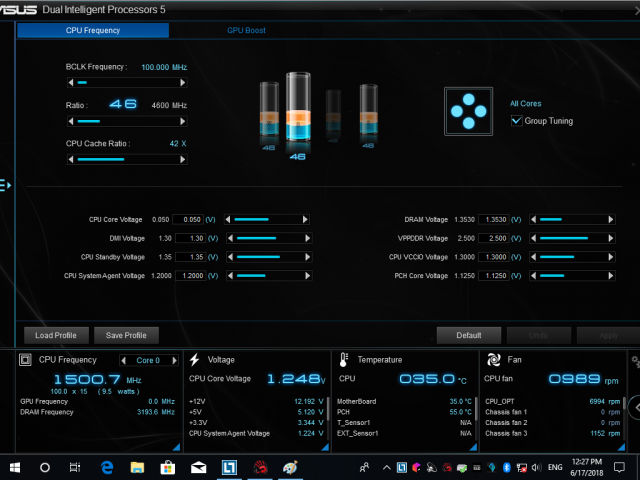Click the Load Profile button

click(56, 335)
